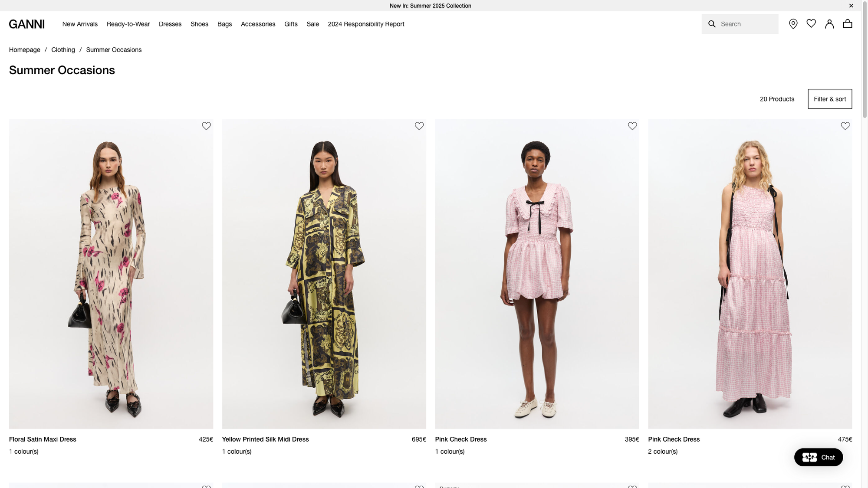Open the Bags menu
Viewport: 868px width, 488px height.
224,24
